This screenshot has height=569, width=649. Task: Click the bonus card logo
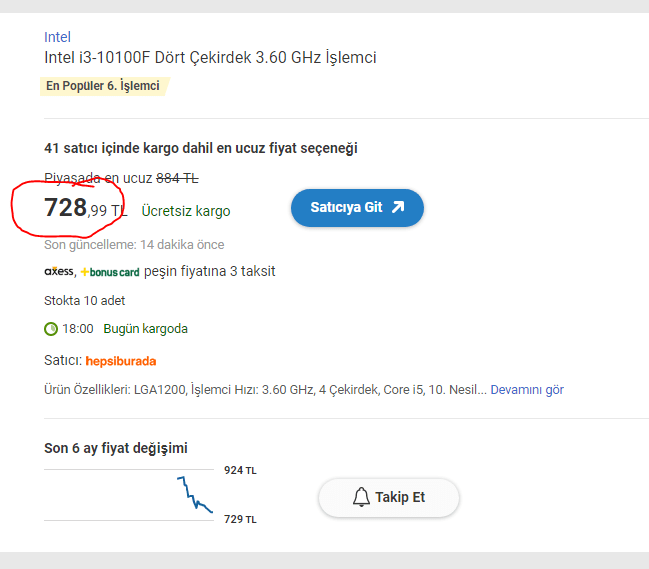point(110,272)
